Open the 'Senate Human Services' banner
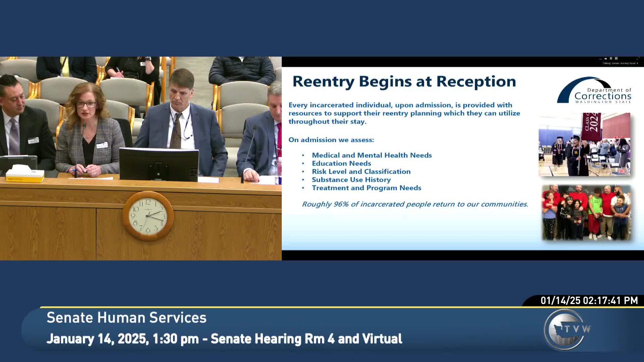The width and height of the screenshot is (644, 362). pyautogui.click(x=126, y=317)
